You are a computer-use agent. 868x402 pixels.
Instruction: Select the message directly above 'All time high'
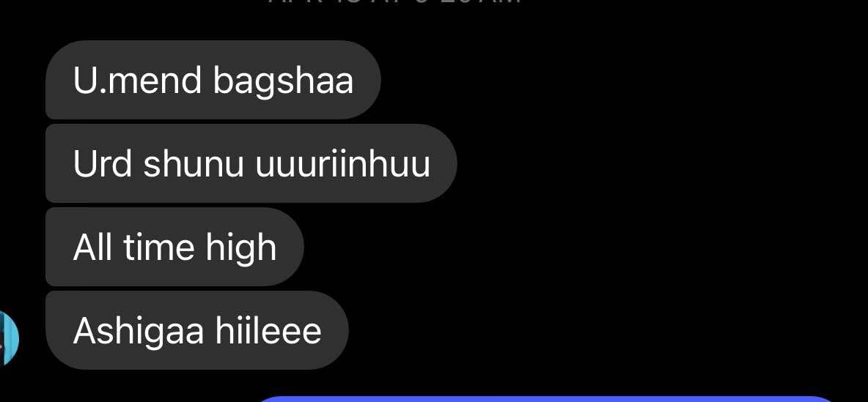point(251,163)
